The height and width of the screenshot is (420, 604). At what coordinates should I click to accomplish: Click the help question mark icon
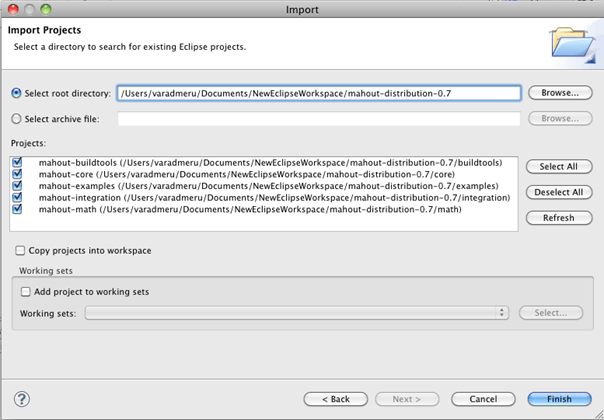[x=21, y=398]
